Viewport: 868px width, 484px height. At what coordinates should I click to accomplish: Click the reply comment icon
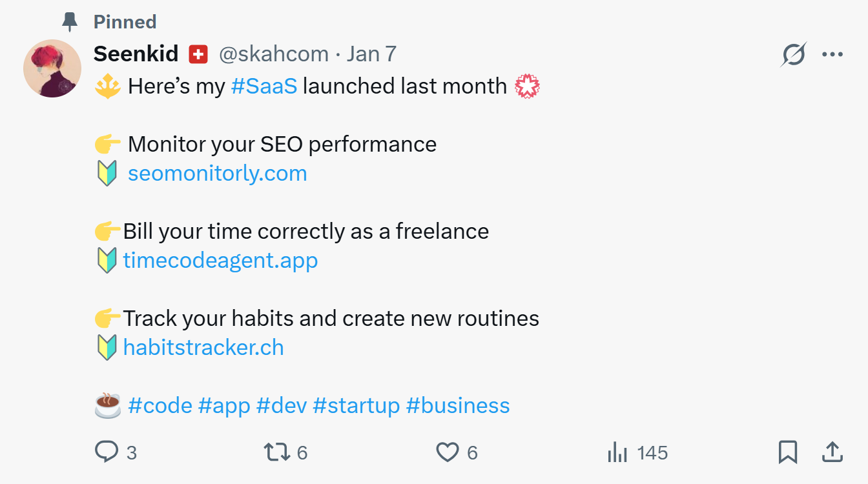[107, 452]
